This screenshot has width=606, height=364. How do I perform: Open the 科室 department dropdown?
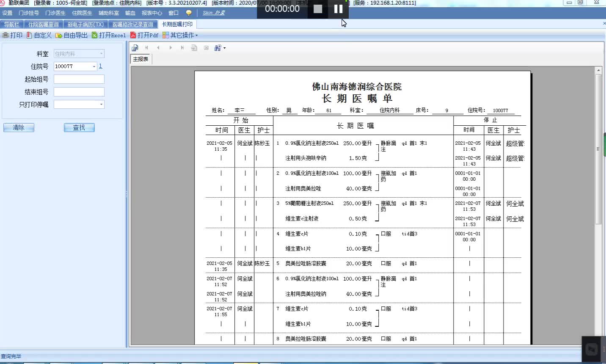[101, 54]
